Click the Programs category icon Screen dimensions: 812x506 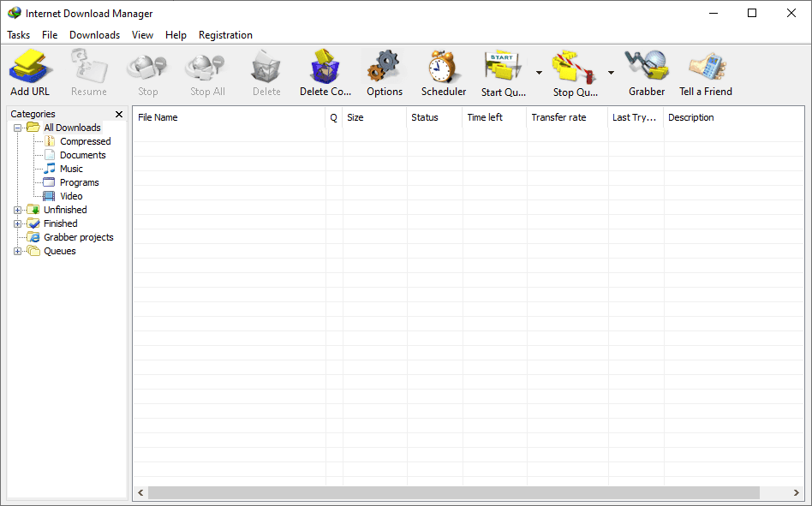tap(49, 182)
